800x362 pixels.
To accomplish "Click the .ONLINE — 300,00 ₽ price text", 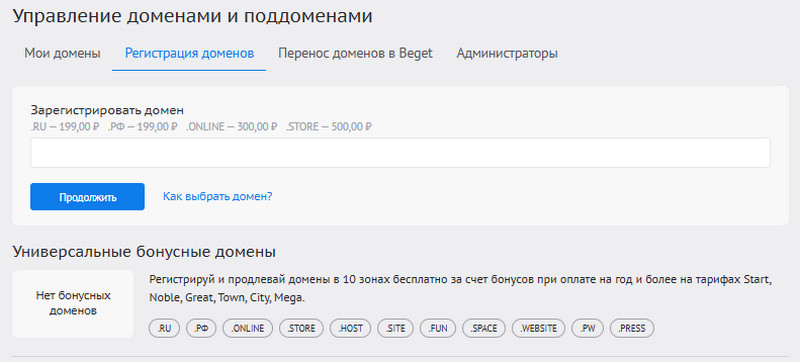I will pos(232,126).
